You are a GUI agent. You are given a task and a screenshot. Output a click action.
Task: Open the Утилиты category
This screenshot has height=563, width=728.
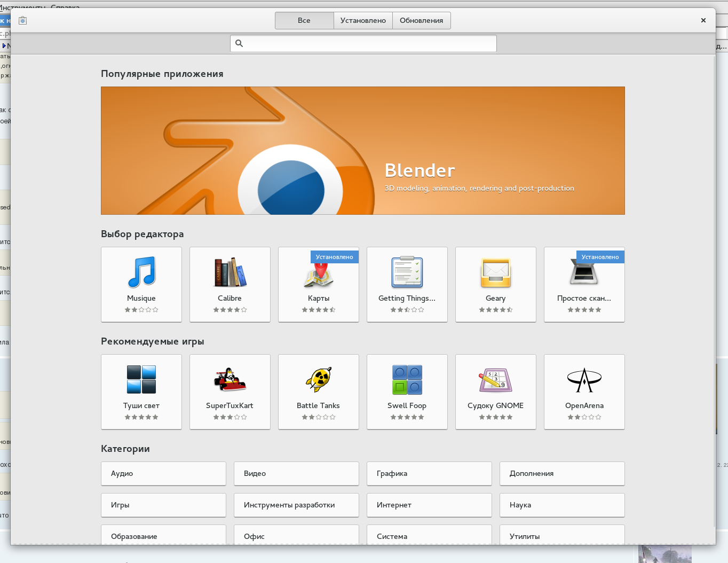[562, 535]
